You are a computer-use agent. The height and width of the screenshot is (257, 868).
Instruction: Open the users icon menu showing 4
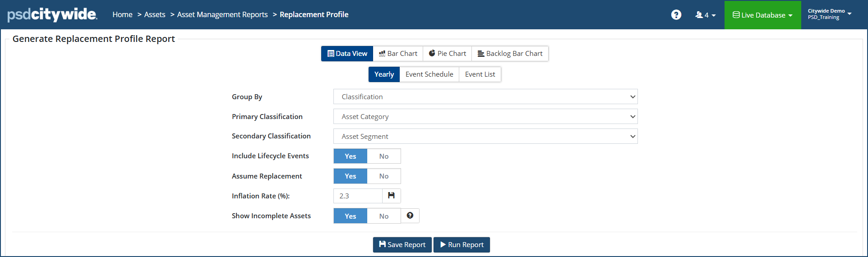[x=705, y=15]
